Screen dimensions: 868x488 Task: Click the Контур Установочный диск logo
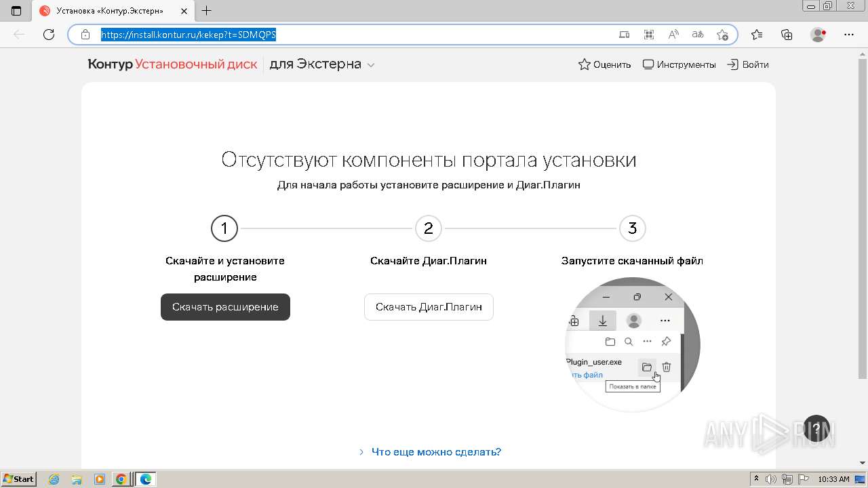[x=172, y=64]
